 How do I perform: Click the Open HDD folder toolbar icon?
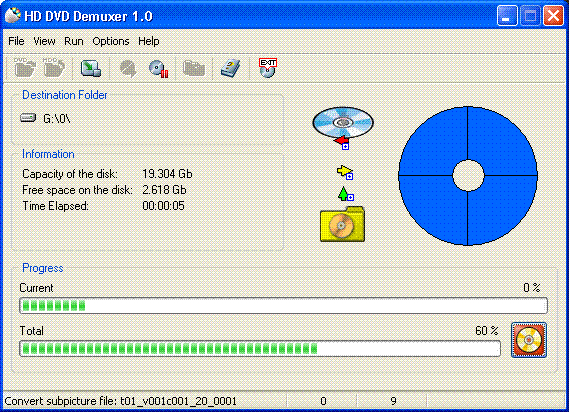[x=54, y=68]
